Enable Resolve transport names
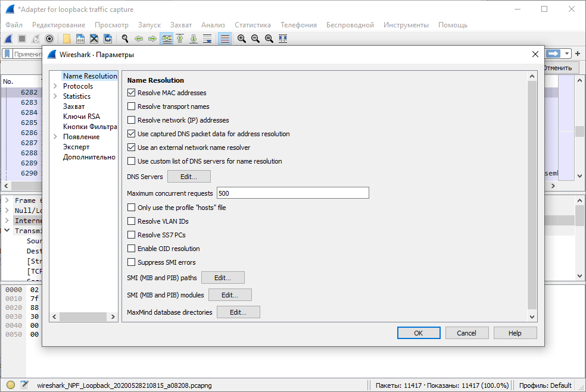The width and height of the screenshot is (586, 392). [x=131, y=106]
